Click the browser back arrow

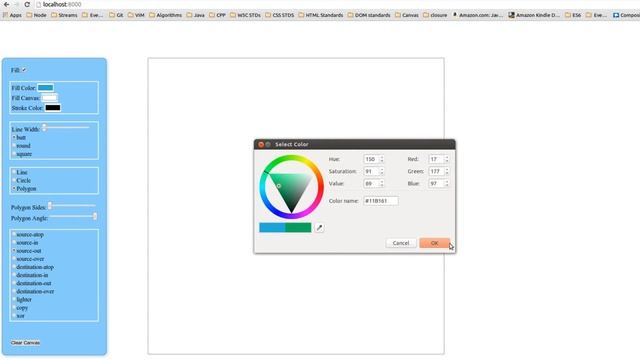pyautogui.click(x=7, y=4)
